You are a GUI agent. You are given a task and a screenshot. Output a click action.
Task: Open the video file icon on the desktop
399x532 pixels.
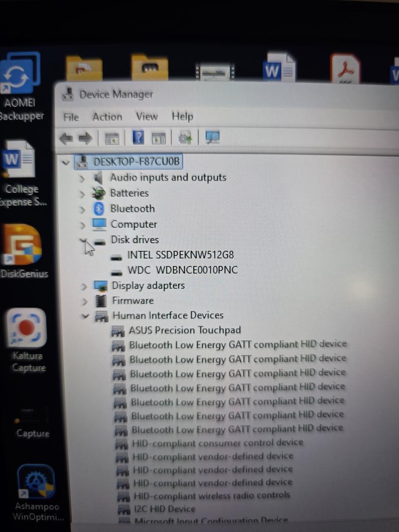pyautogui.click(x=214, y=72)
